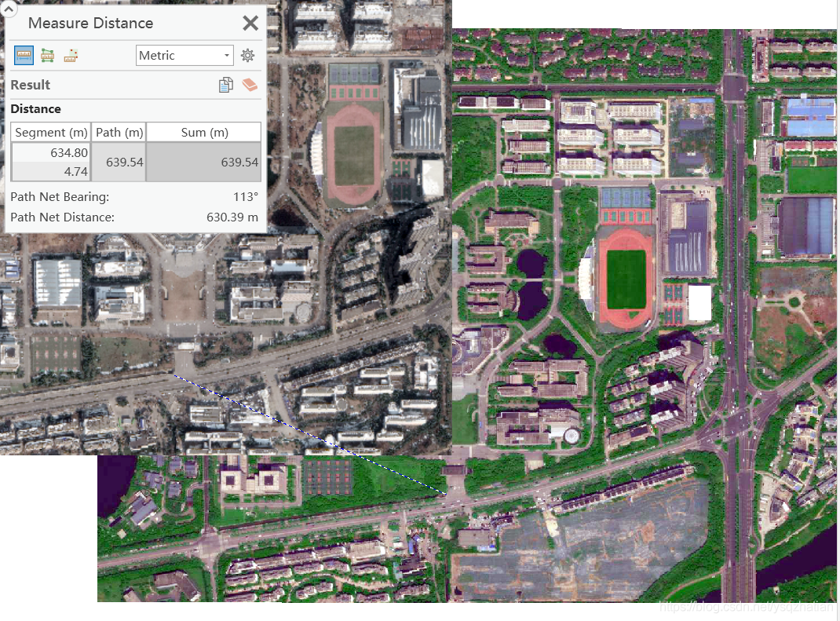840x621 pixels.
Task: Select the Path cell 639.54
Action: click(x=119, y=162)
